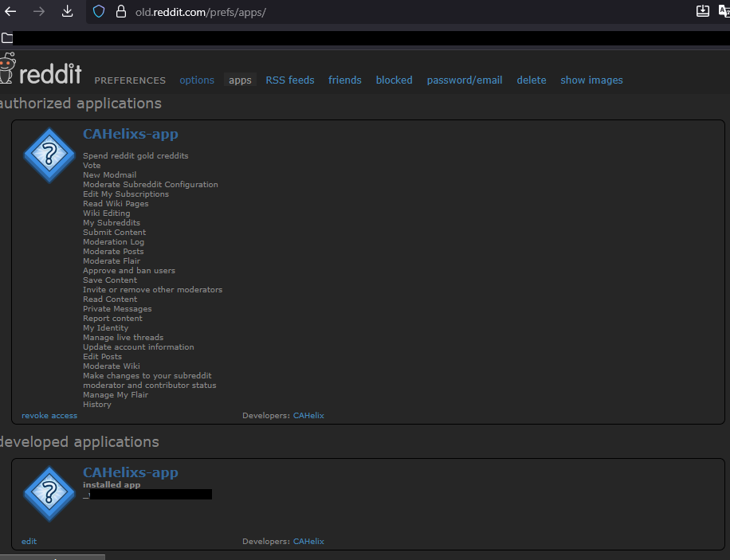730x560 pixels.
Task: Click the 'Read Content' permission
Action: (110, 300)
